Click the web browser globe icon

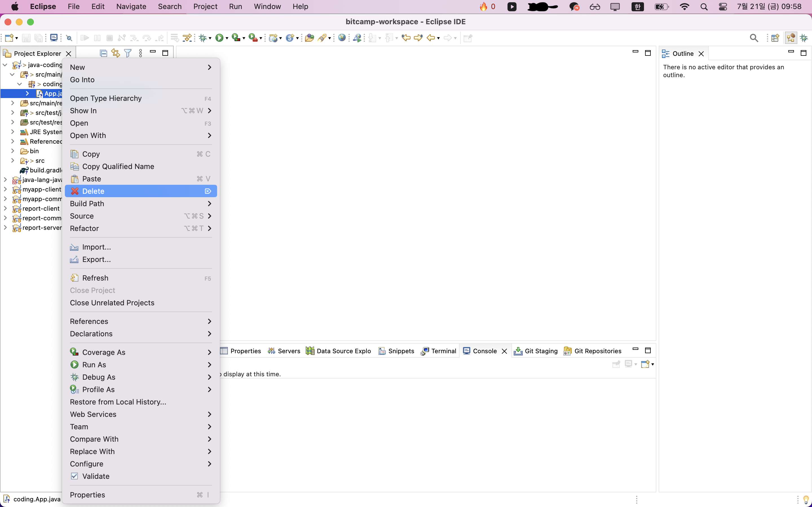(x=342, y=38)
